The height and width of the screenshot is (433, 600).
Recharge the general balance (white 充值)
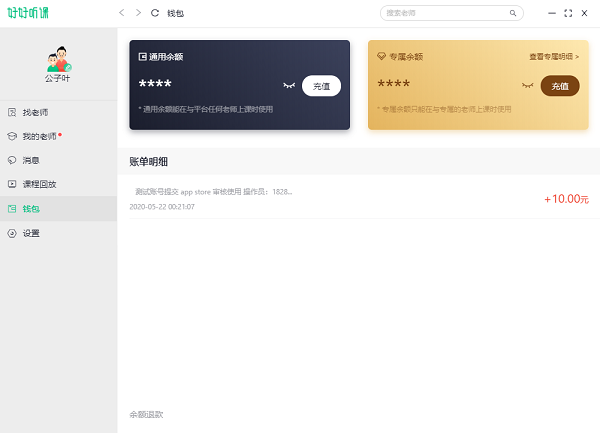click(321, 86)
